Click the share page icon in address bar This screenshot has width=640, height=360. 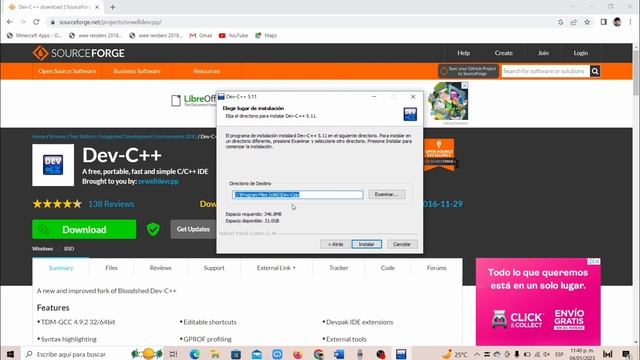pos(573,22)
